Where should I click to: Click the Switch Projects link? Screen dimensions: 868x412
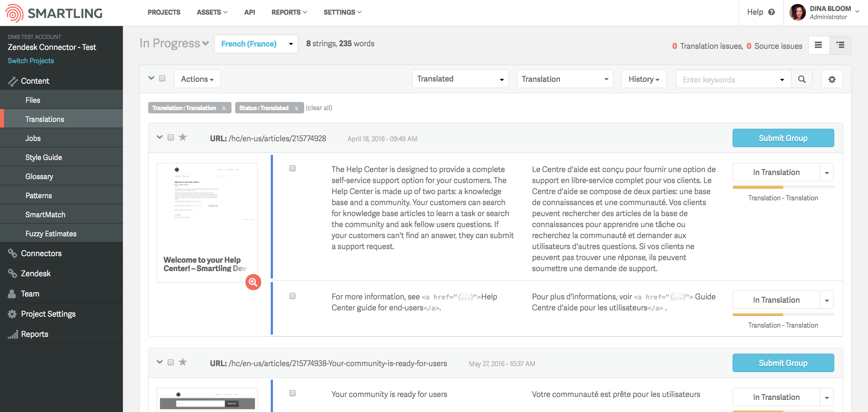(x=31, y=61)
